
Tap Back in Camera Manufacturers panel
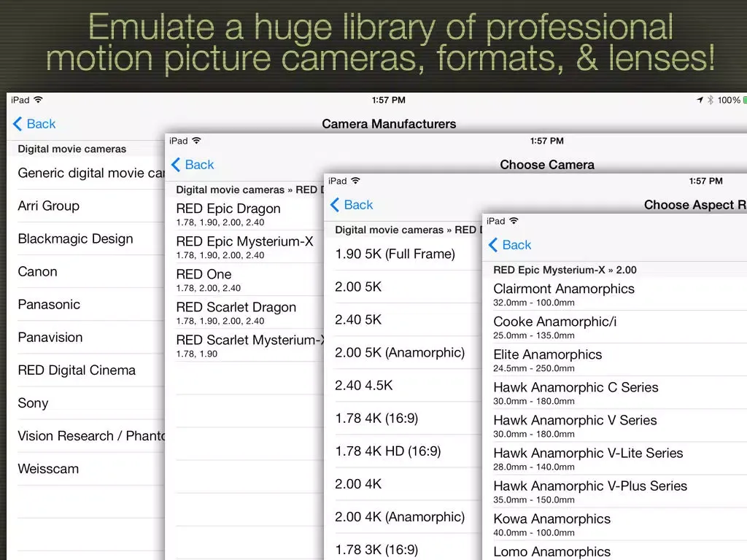coord(34,124)
